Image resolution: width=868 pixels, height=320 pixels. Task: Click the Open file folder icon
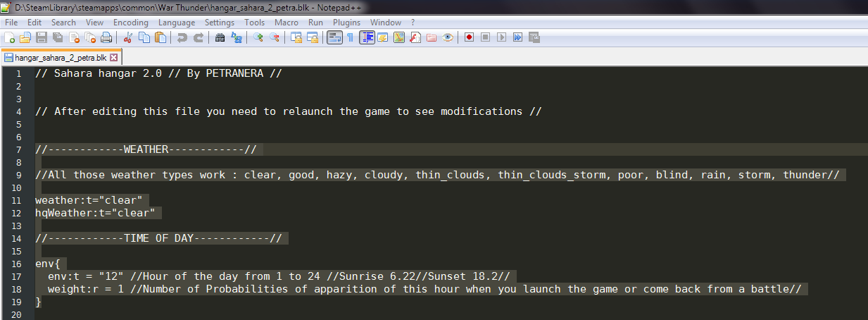pos(25,37)
